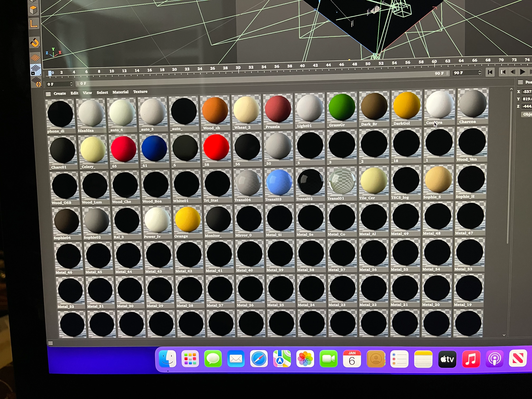The image size is (532, 399).
Task: Go to start of animation
Action: click(490, 72)
